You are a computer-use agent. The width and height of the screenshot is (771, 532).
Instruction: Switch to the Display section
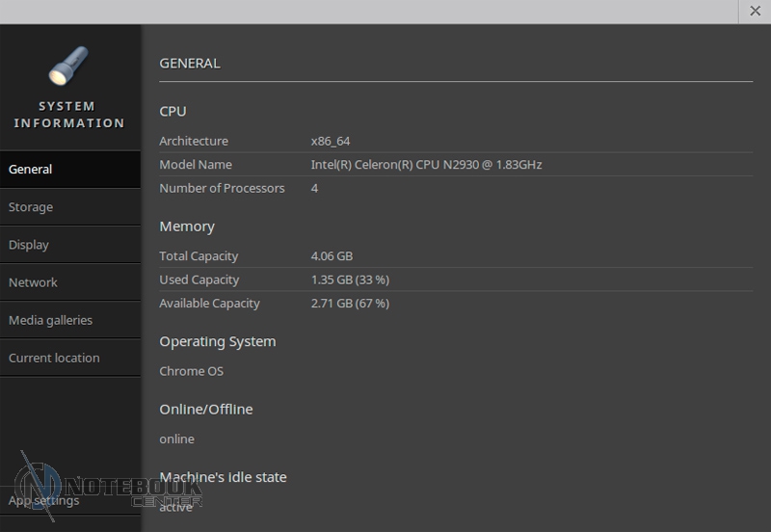pos(69,245)
